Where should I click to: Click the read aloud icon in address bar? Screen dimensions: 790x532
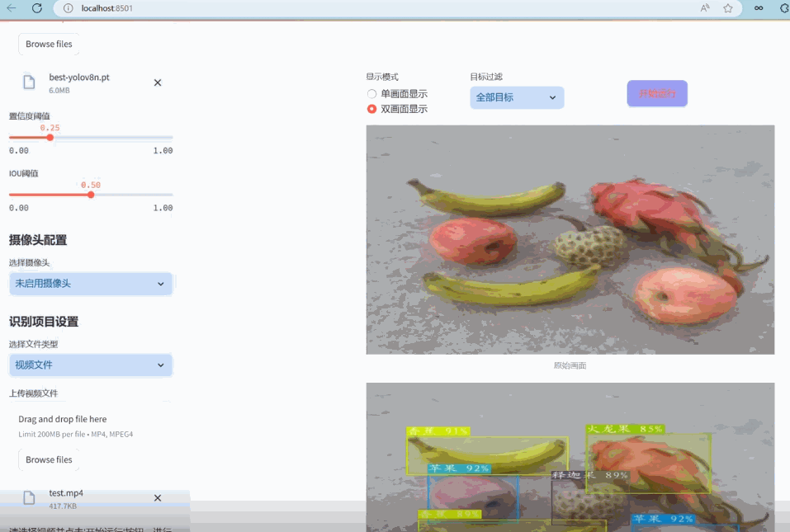705,8
